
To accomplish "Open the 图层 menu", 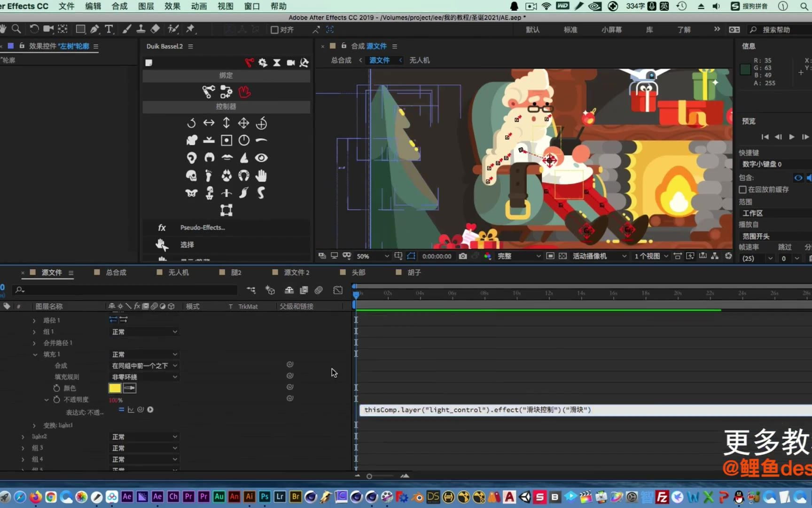I will 146,6.
